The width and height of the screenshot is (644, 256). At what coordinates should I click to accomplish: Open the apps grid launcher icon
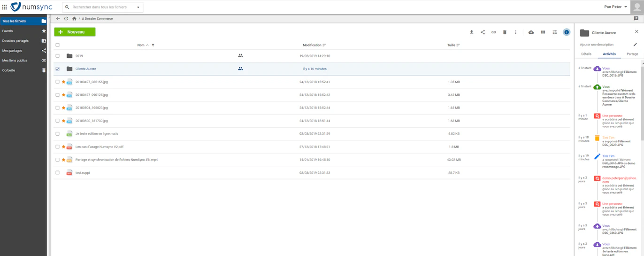point(4,7)
